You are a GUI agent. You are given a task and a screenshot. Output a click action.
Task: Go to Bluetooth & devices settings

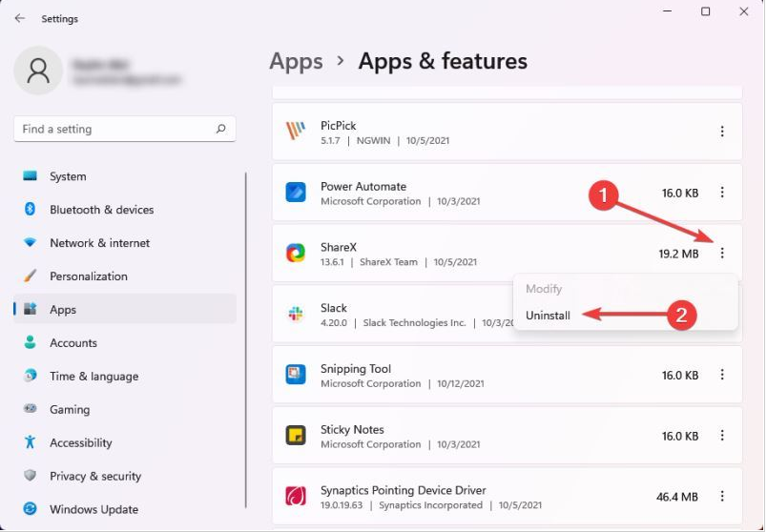[101, 210]
